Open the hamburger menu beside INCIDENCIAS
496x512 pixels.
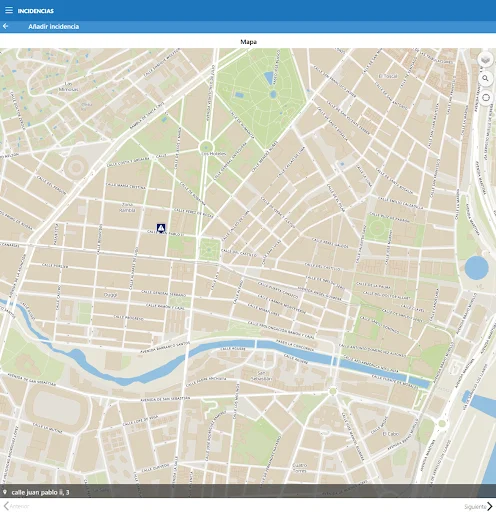9,10
